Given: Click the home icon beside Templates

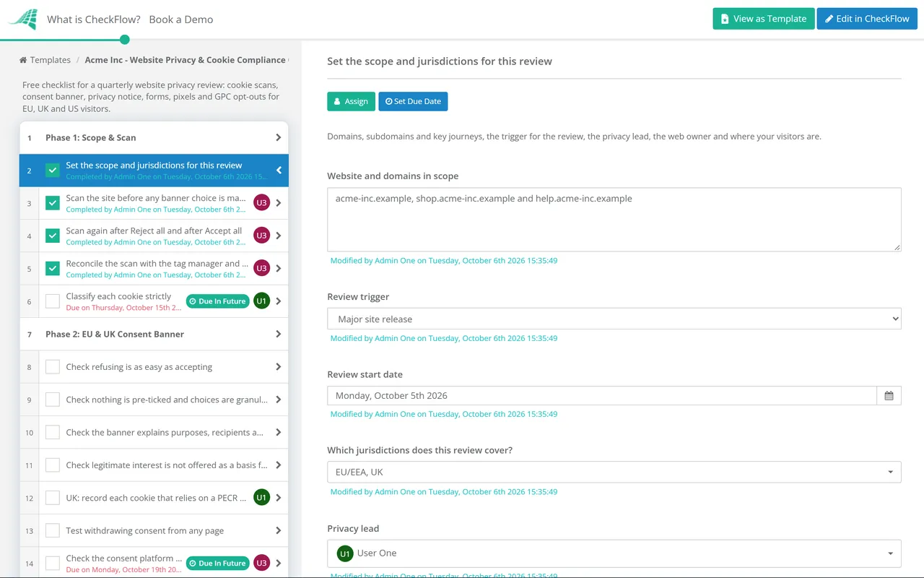Looking at the screenshot, I should [x=23, y=60].
